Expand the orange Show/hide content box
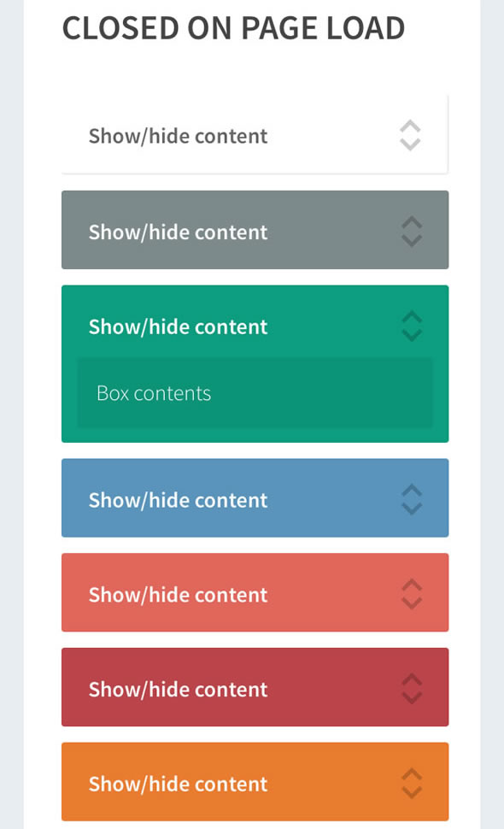Viewport: 504px width, 829px height. 255,782
